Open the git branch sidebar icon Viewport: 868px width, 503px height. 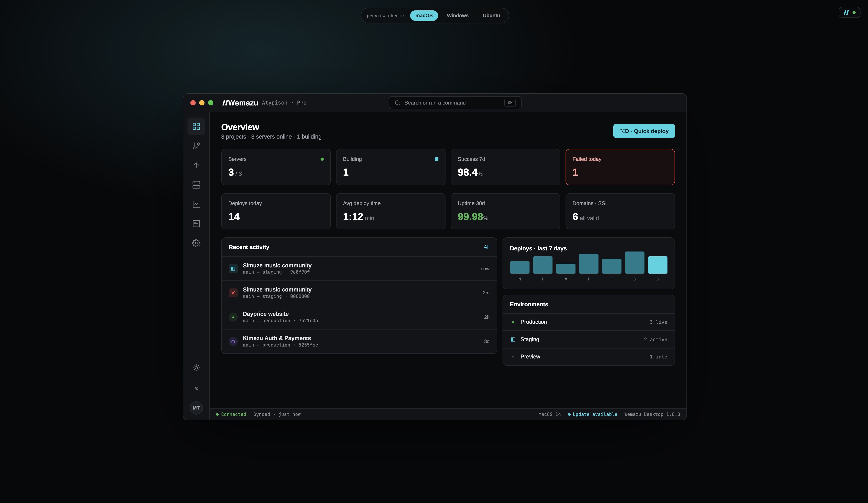coord(196,146)
